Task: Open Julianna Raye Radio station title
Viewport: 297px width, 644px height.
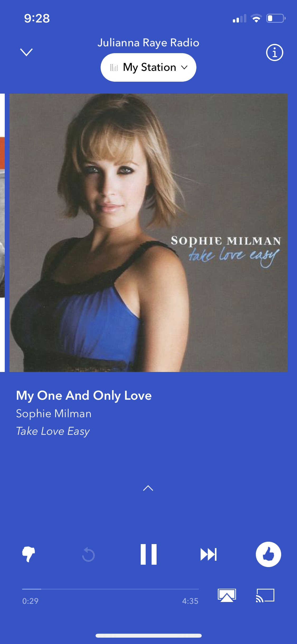Action: [148, 43]
